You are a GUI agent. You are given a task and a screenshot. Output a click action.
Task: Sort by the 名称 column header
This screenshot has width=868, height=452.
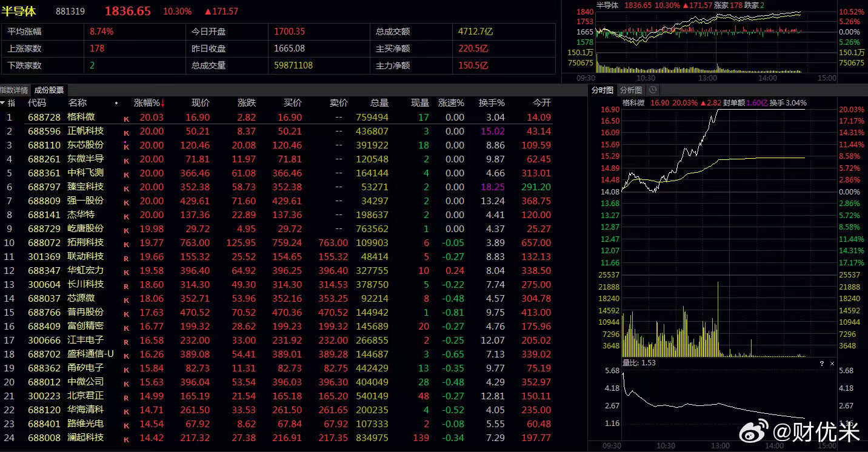tap(77, 103)
